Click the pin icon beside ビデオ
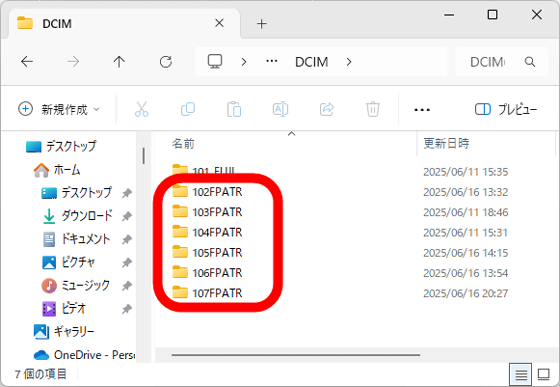 [127, 309]
